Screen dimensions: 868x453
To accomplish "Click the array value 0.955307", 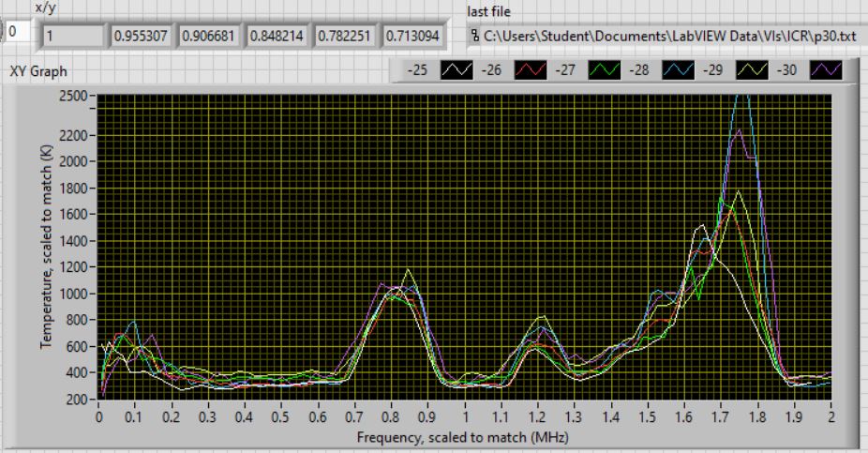I will point(141,37).
